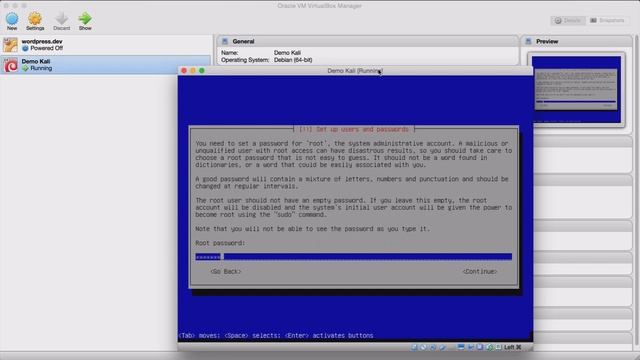The height and width of the screenshot is (360, 640).
Task: Collapse the Preview section header
Action: point(576,41)
